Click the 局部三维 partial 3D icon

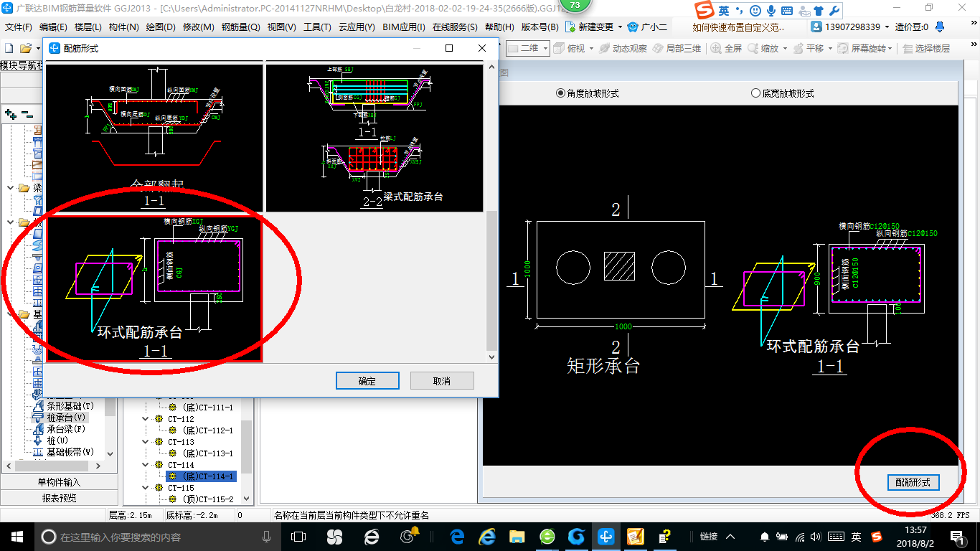pos(658,49)
